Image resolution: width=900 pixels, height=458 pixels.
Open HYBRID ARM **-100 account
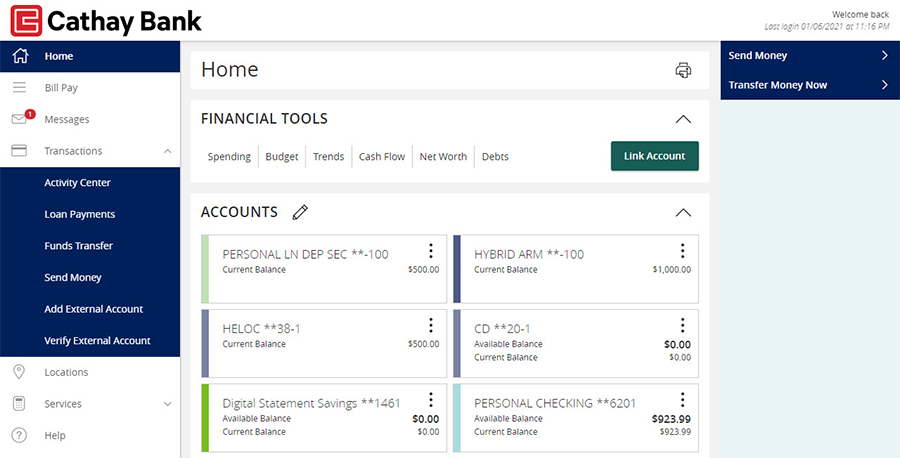click(529, 254)
